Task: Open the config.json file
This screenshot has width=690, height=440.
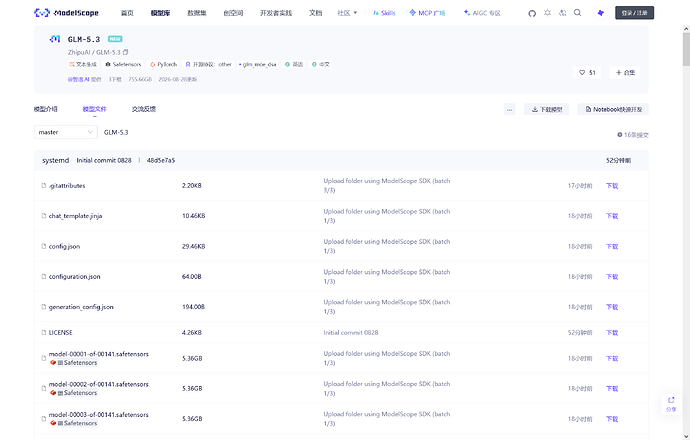Action: click(x=64, y=246)
